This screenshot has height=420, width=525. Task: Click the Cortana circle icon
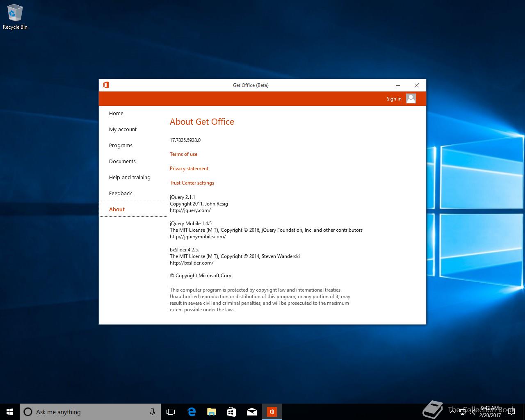coord(28,412)
